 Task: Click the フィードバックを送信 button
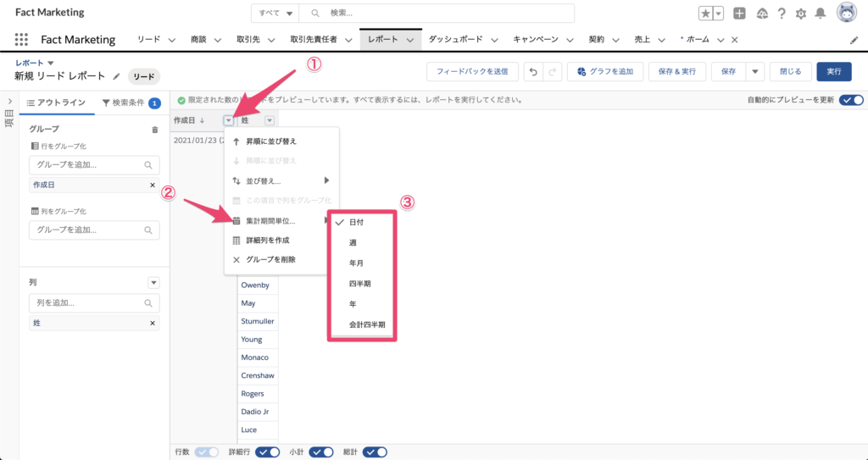pos(472,72)
